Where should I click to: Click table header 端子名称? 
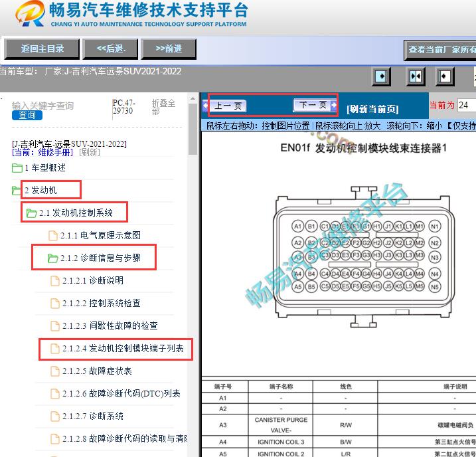tap(281, 387)
